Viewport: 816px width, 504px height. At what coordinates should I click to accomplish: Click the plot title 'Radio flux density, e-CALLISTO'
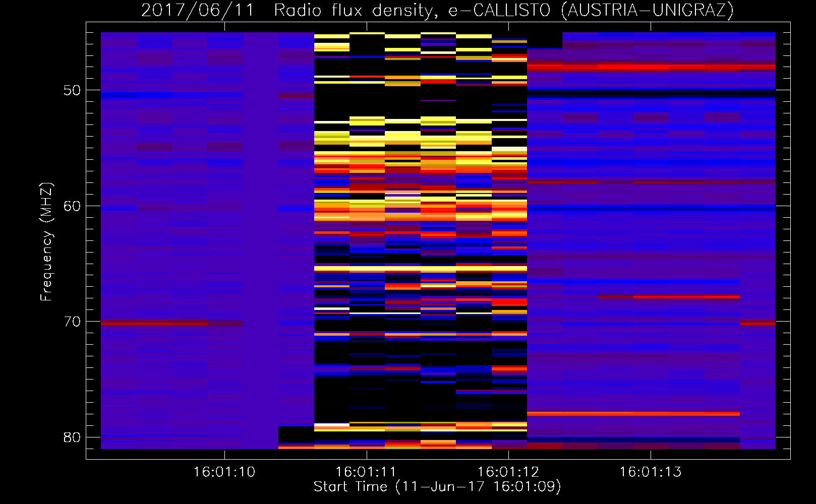pyautogui.click(x=413, y=11)
